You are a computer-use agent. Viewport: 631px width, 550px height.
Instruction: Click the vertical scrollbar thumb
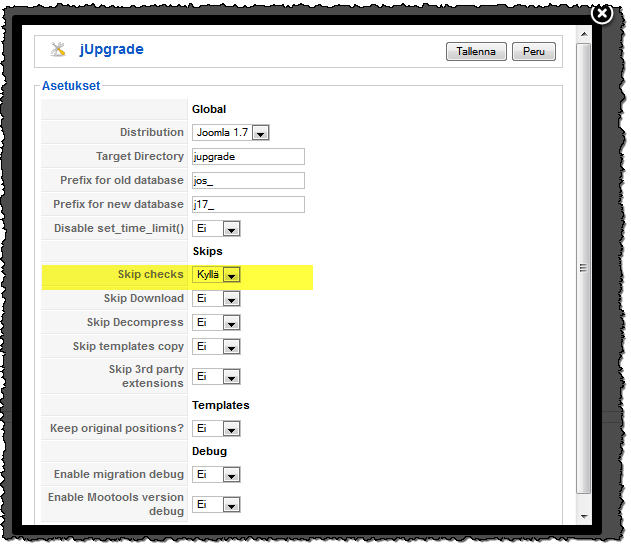point(584,268)
